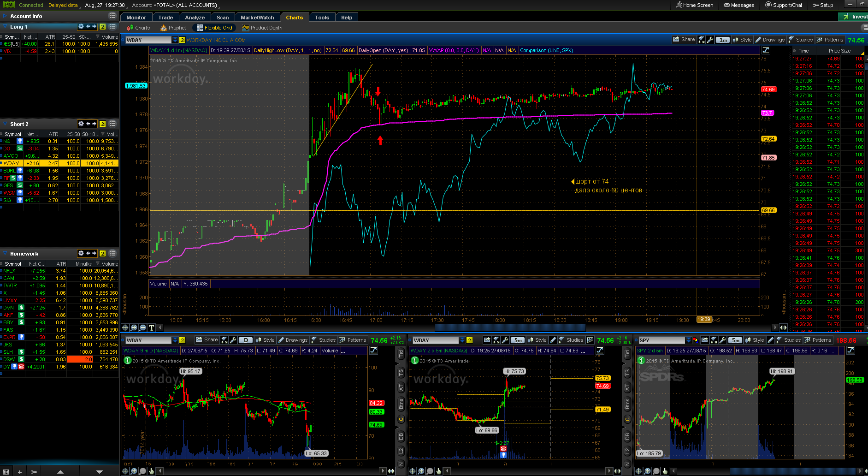868x476 pixels.
Task: Open Support/Chat
Action: point(784,5)
